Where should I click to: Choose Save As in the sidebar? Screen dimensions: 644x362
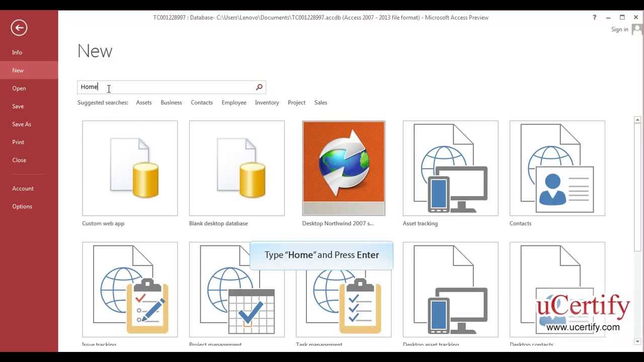29,124
